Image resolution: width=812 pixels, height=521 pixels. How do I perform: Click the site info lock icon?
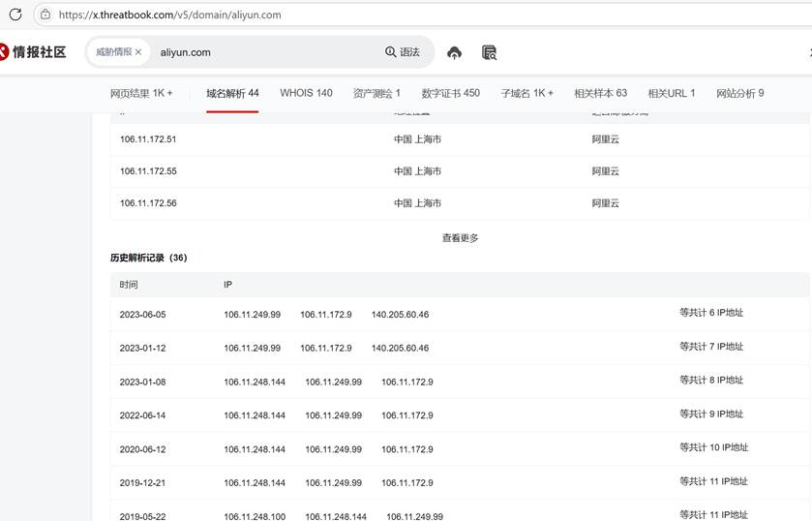click(45, 15)
